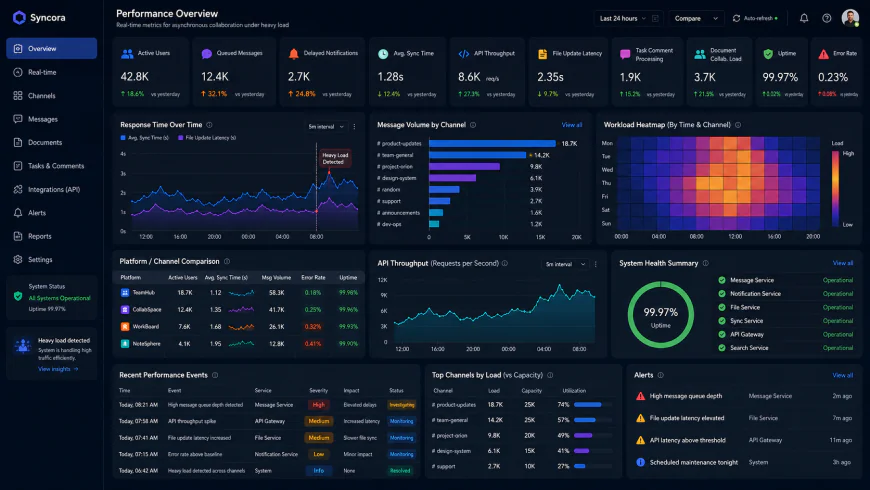Click the Platform / Channel Comparison info icon
This screenshot has height=490, width=870.
pos(227,261)
